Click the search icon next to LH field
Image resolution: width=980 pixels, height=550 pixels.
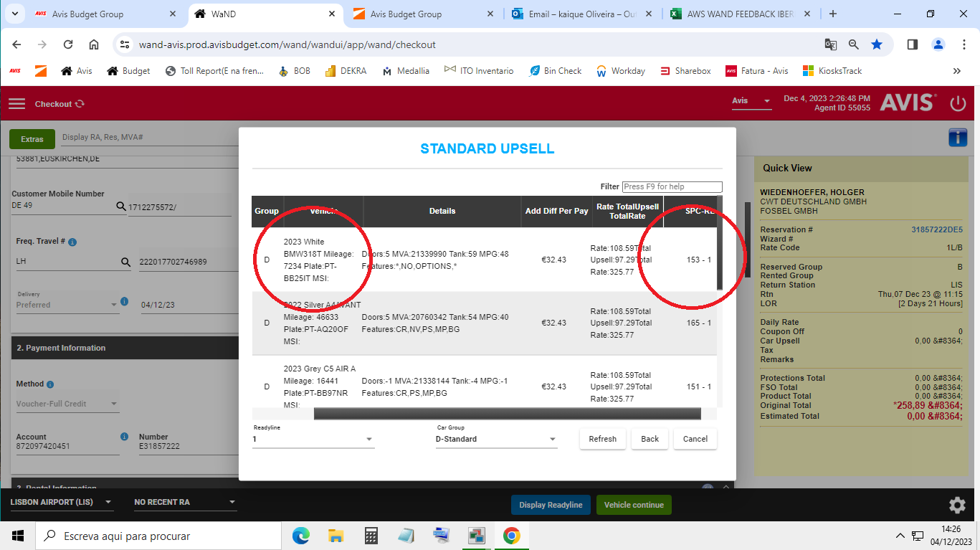pyautogui.click(x=126, y=262)
